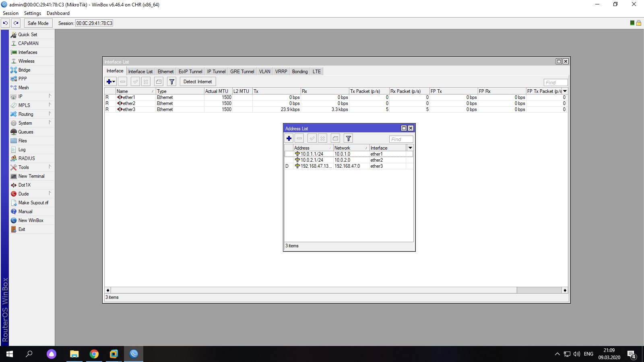The height and width of the screenshot is (362, 644).
Task: Launch New Terminal from sidebar
Action: click(x=32, y=176)
